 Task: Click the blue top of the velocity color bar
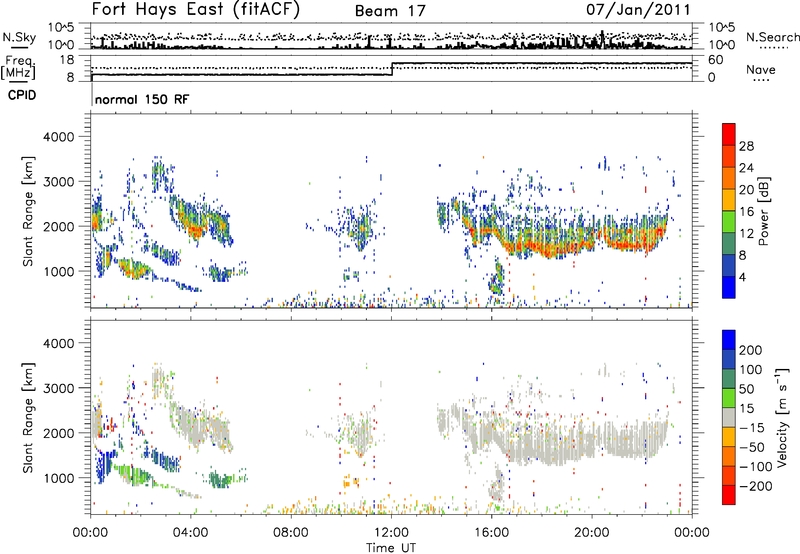[x=729, y=339]
